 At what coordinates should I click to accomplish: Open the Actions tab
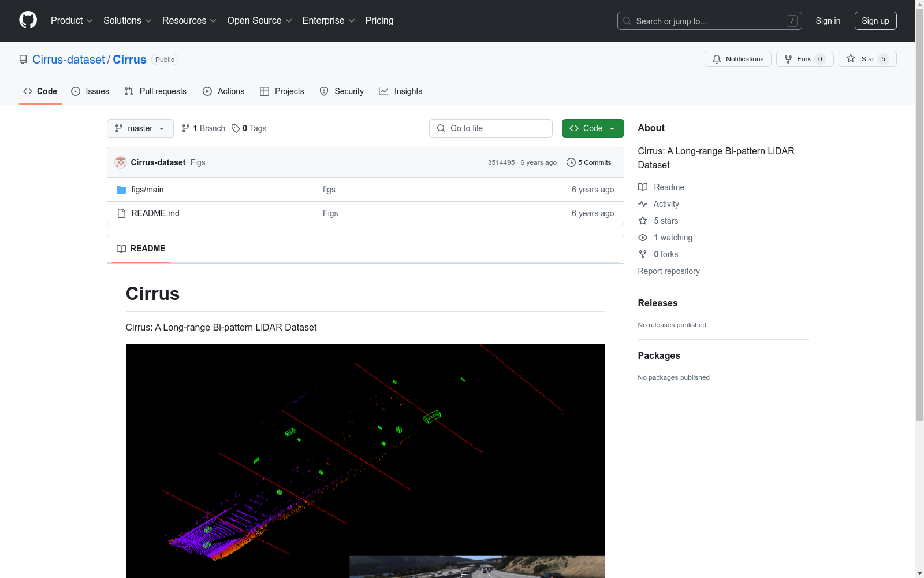click(223, 91)
